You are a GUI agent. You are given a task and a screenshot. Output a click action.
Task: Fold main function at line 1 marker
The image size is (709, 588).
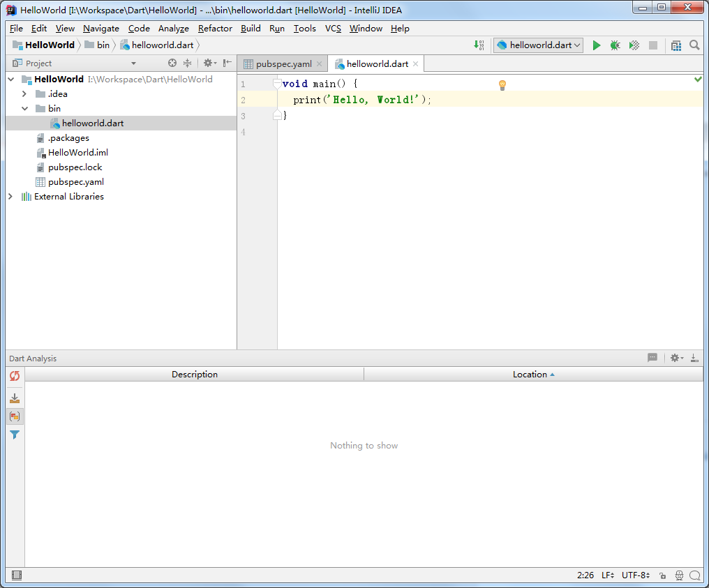coord(277,84)
